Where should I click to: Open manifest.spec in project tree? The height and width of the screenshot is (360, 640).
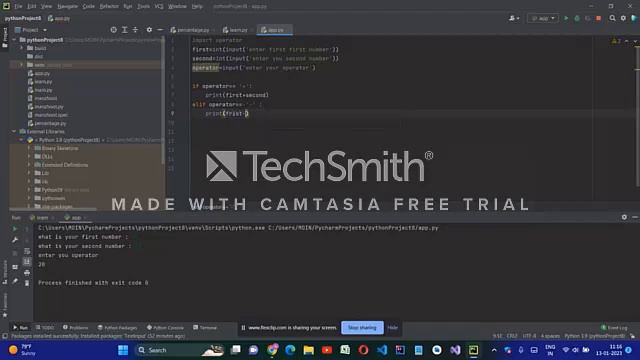[x=47, y=115]
